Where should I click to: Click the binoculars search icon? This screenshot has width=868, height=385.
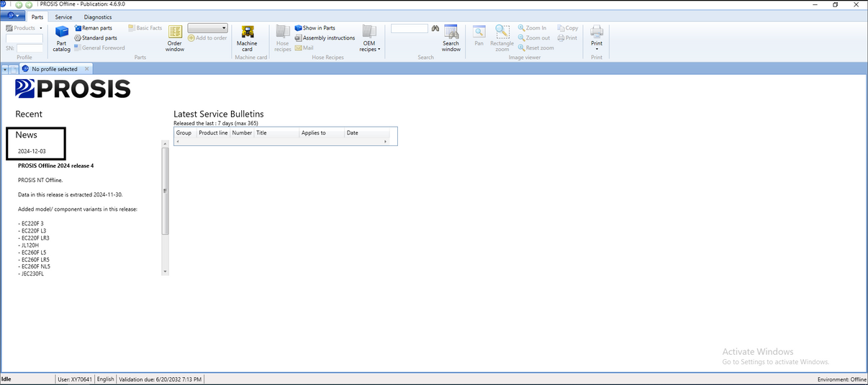(x=435, y=28)
